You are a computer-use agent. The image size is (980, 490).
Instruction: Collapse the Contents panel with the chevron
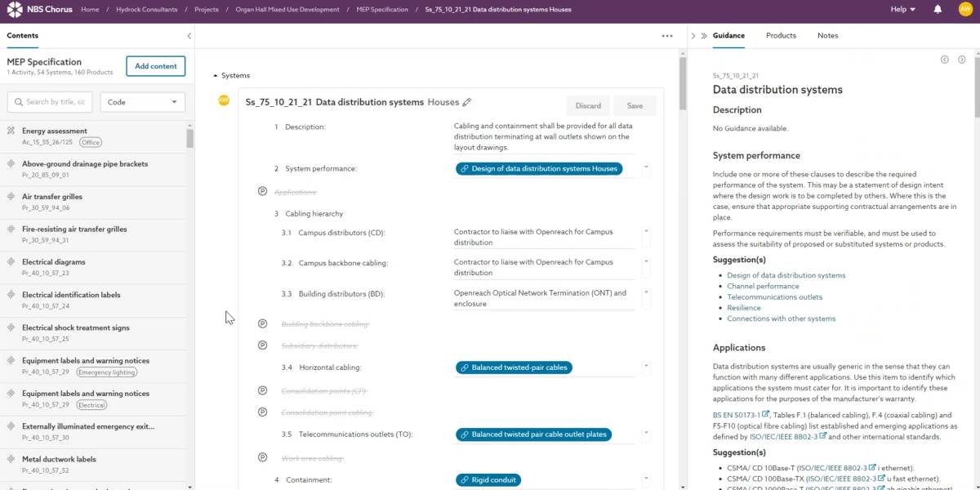189,36
